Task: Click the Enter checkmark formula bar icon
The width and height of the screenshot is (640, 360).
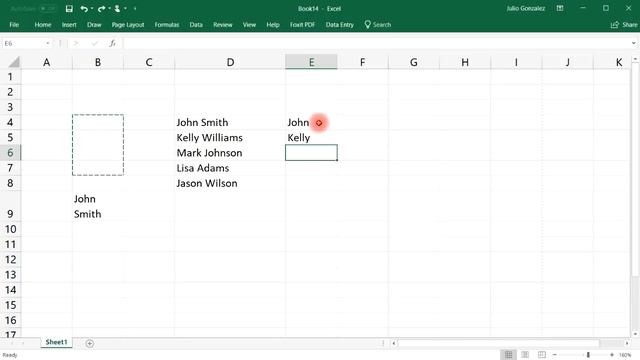Action: [x=95, y=43]
